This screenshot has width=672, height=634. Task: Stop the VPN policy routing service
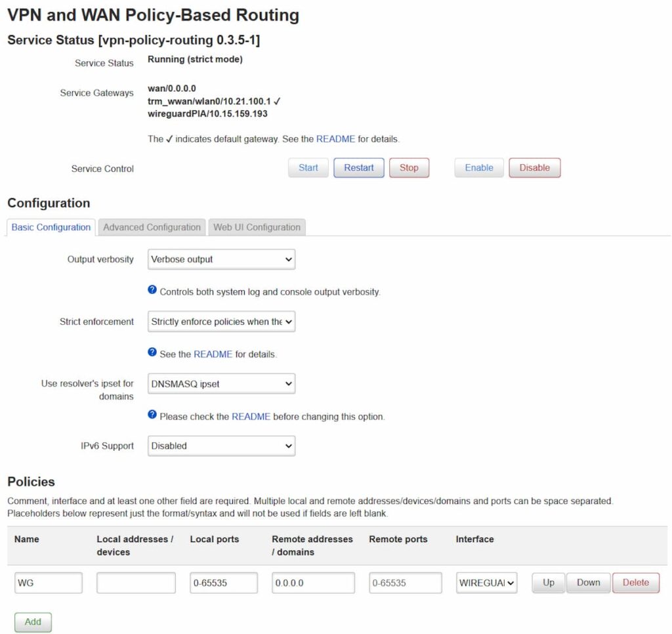tap(409, 167)
